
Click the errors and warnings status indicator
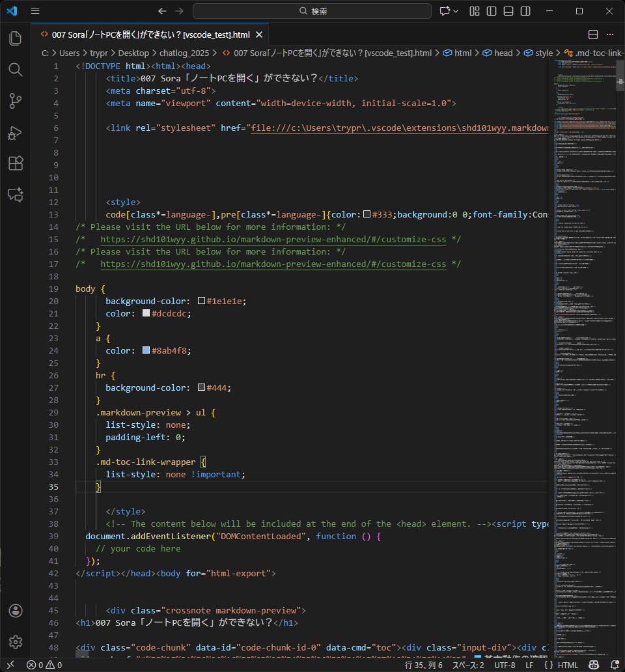click(x=44, y=665)
